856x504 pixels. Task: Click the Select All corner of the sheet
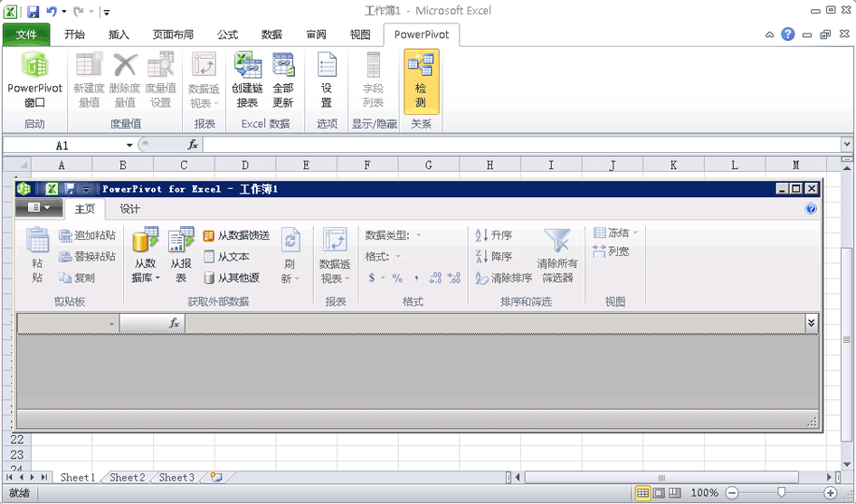tap(17, 165)
